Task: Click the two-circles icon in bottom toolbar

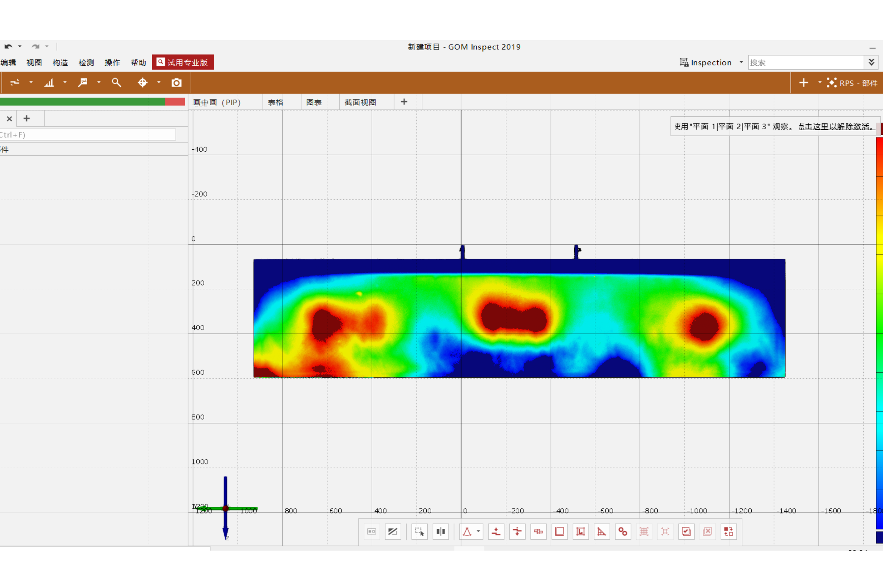Action: [623, 532]
